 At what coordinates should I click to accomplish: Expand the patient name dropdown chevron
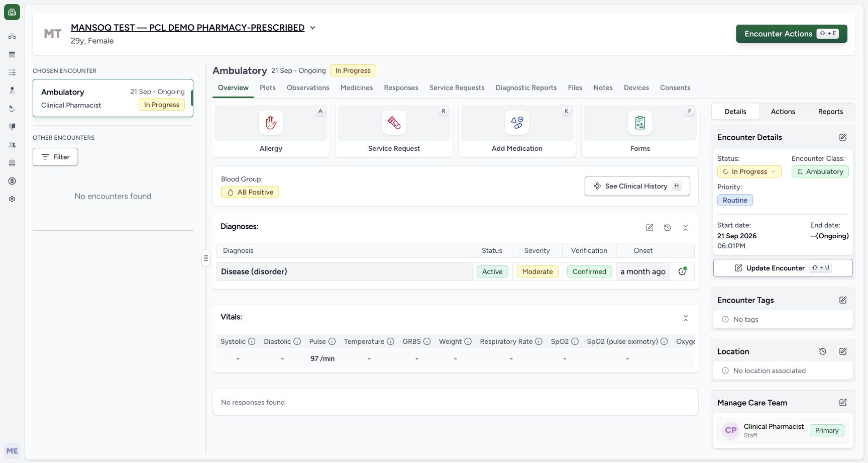[x=312, y=28]
